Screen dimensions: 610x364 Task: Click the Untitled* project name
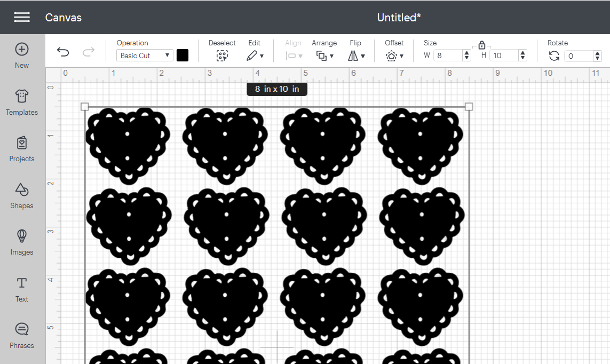399,18
